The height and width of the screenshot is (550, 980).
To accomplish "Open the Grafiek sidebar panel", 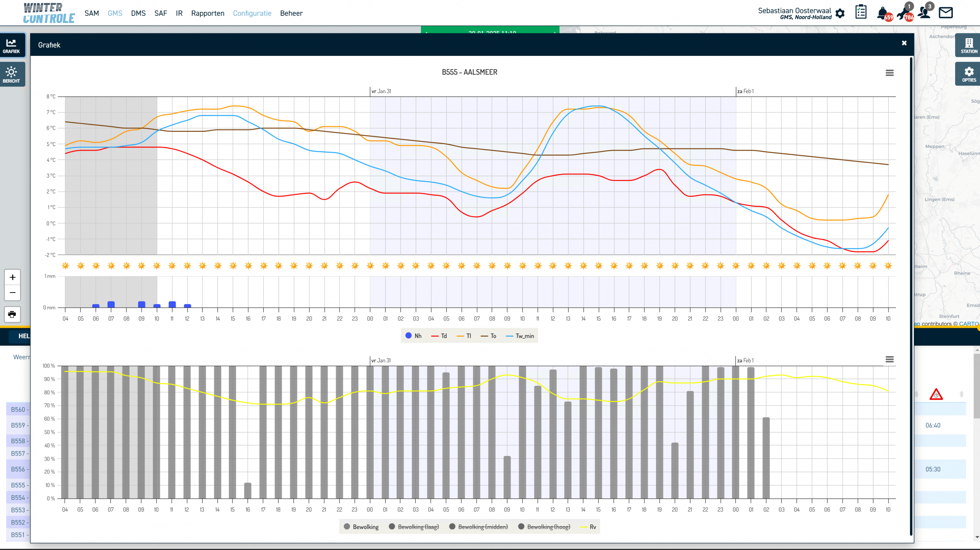I will 11,46.
